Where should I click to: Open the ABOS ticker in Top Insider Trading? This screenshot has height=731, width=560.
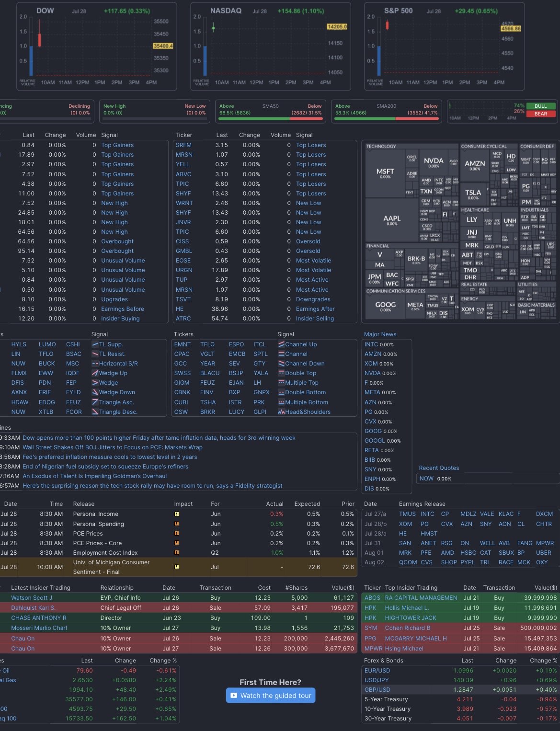click(x=372, y=598)
